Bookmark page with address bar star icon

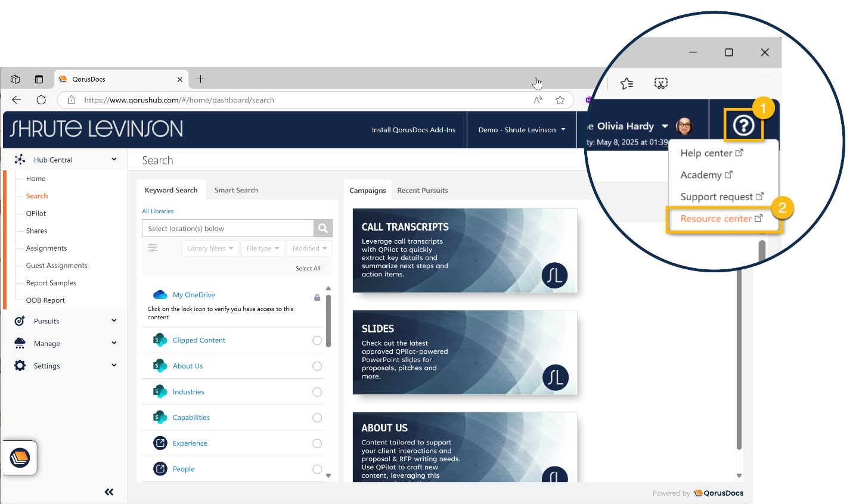tap(560, 100)
